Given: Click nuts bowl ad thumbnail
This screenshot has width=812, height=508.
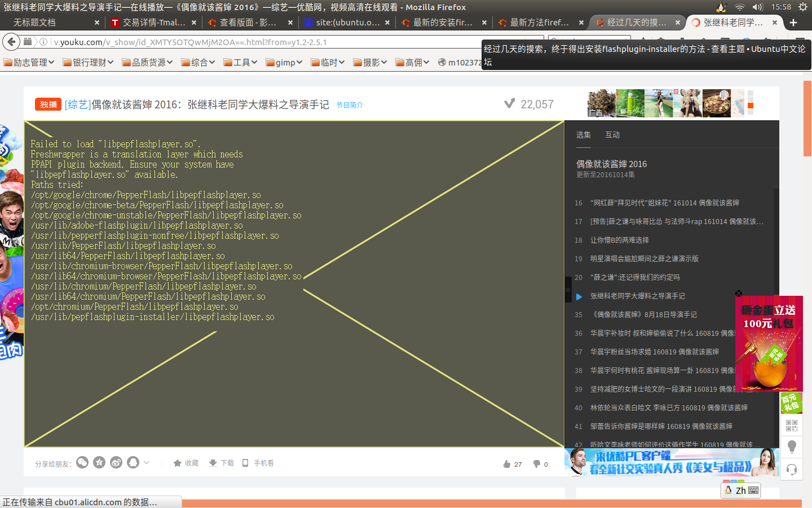Looking at the screenshot, I should 717,103.
